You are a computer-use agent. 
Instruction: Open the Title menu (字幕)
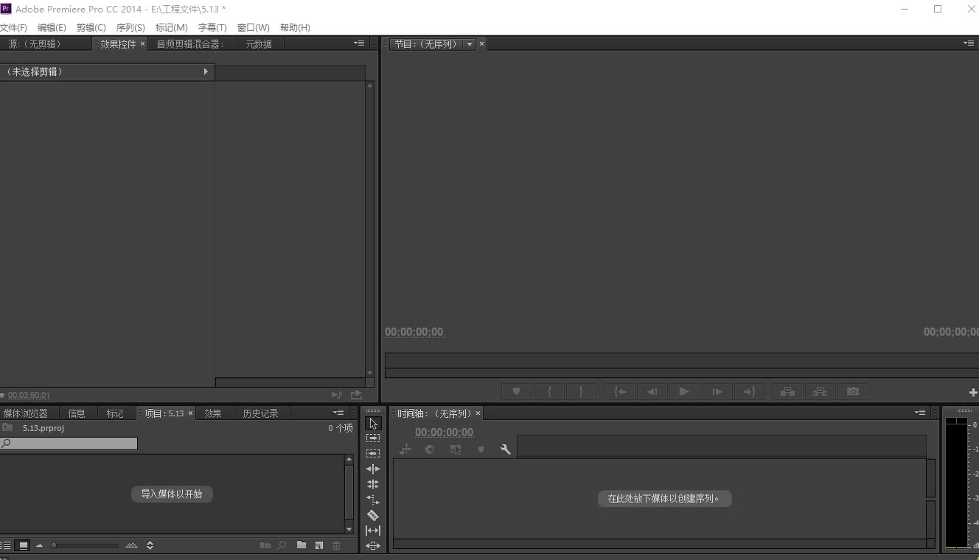tap(212, 27)
